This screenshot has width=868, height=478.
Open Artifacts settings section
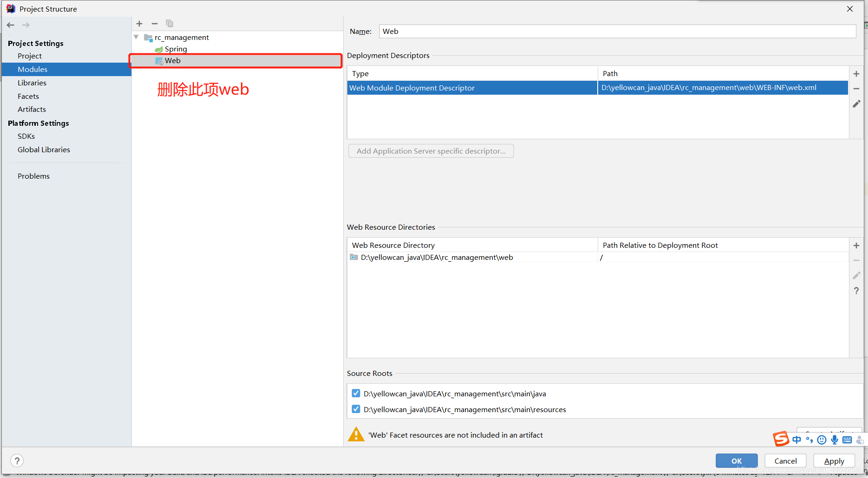(x=32, y=109)
